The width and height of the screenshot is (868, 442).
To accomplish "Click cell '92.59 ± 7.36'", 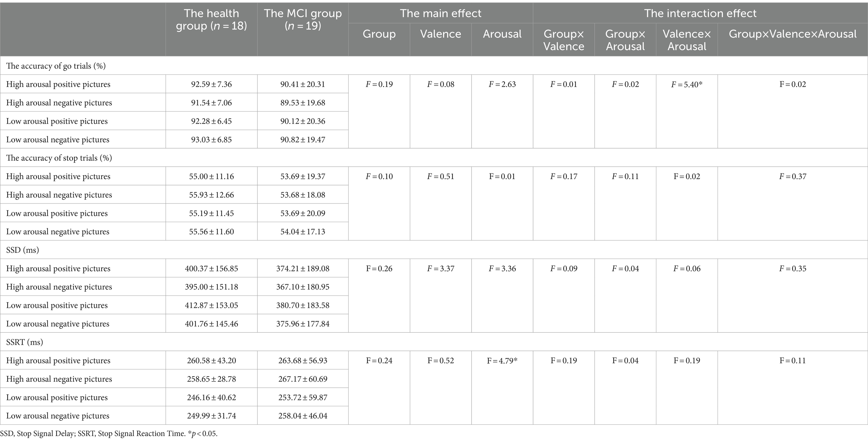I will 211,84.
